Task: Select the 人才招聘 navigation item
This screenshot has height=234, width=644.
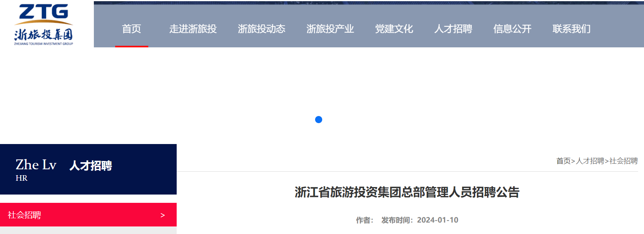Action: [x=453, y=29]
